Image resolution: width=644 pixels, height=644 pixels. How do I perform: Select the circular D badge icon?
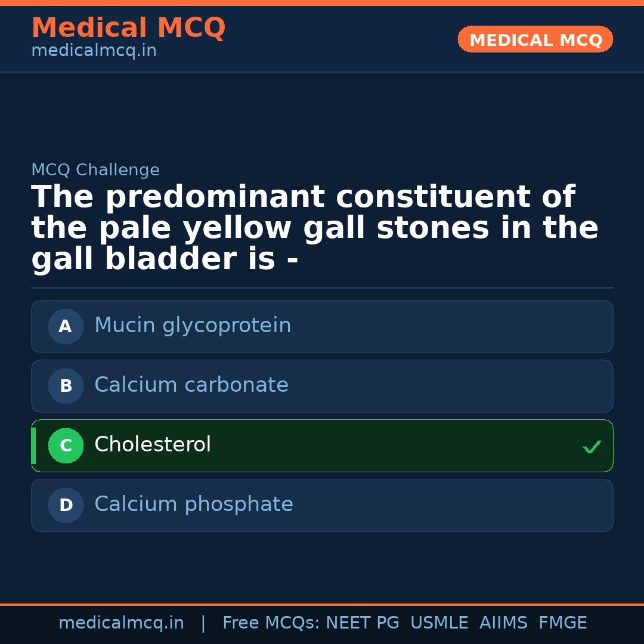coord(66,505)
